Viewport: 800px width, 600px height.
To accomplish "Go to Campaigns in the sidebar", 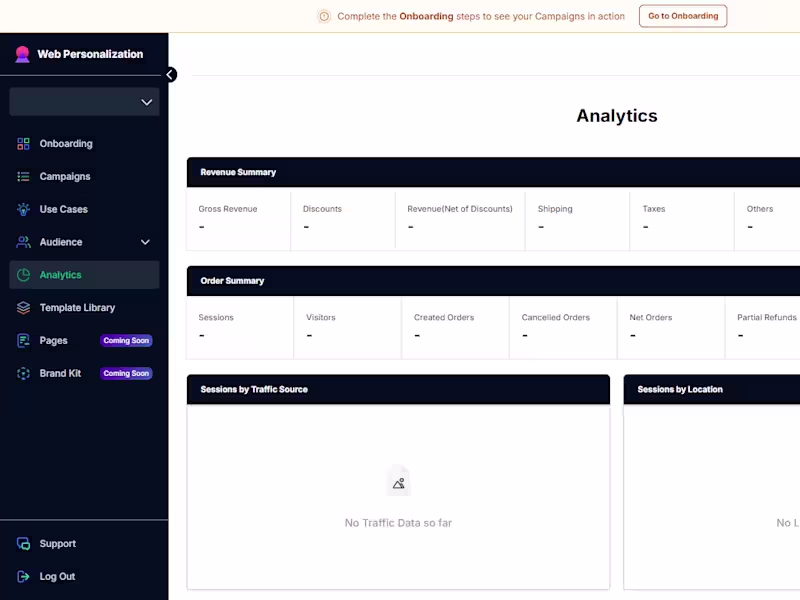I will point(84,177).
